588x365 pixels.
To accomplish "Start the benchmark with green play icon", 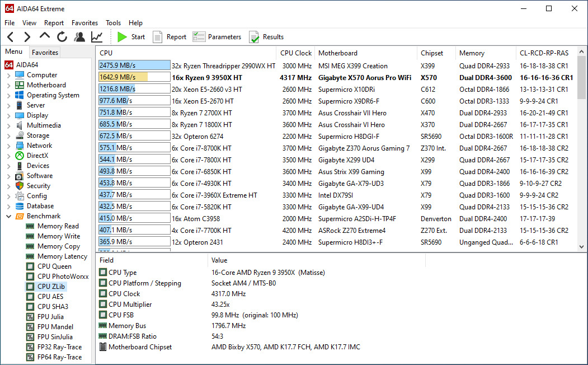I will pos(131,37).
